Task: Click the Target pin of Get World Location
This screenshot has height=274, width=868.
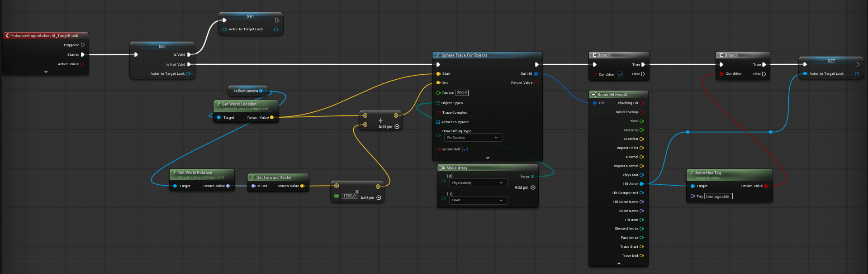Action: pyautogui.click(x=219, y=117)
